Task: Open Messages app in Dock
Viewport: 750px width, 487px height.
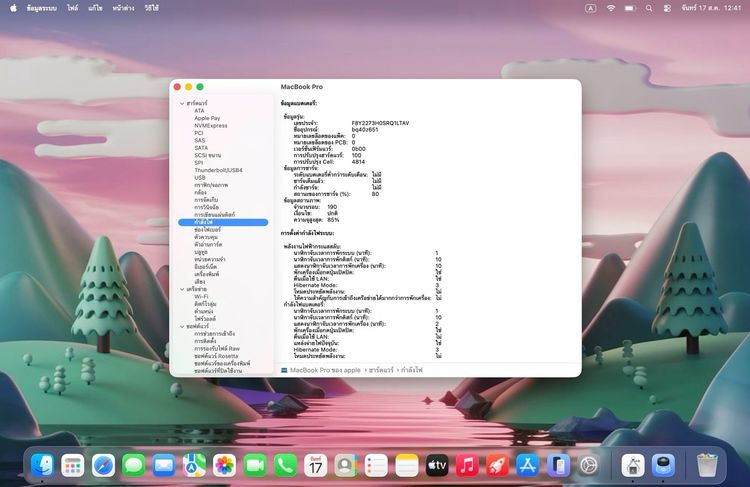Action: 133,465
